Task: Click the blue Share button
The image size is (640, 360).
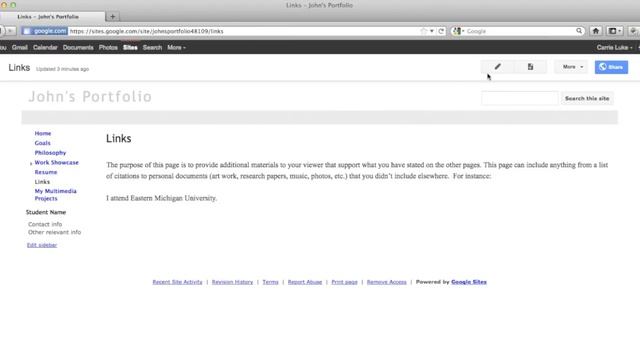Action: point(611,67)
